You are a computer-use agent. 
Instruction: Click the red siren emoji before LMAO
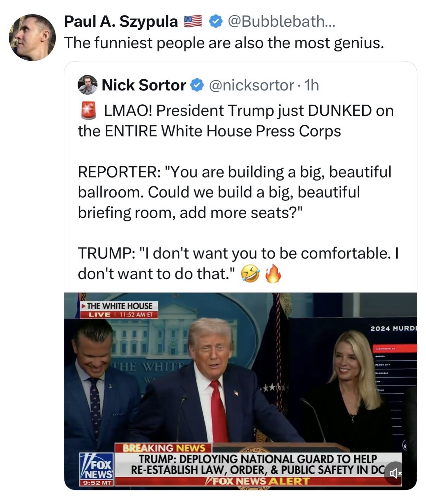point(88,111)
